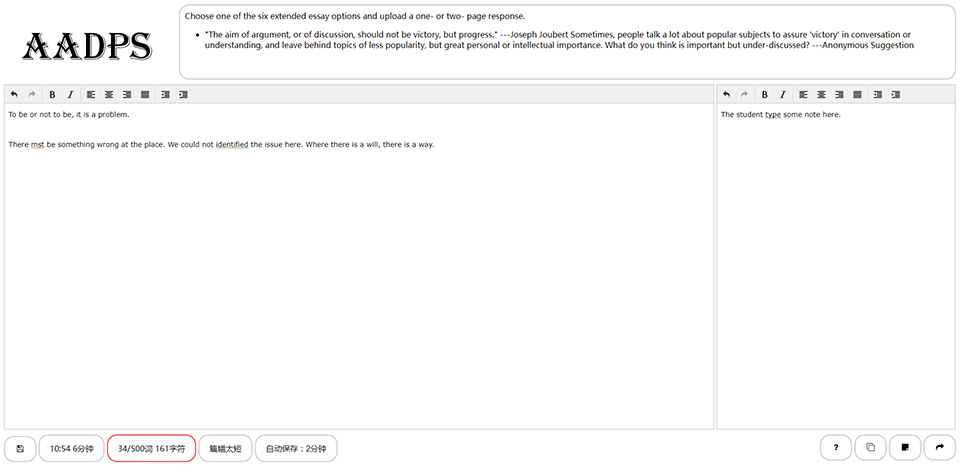The image size is (960, 470).
Task: Toggle the sticky note panel button
Action: pos(905,448)
